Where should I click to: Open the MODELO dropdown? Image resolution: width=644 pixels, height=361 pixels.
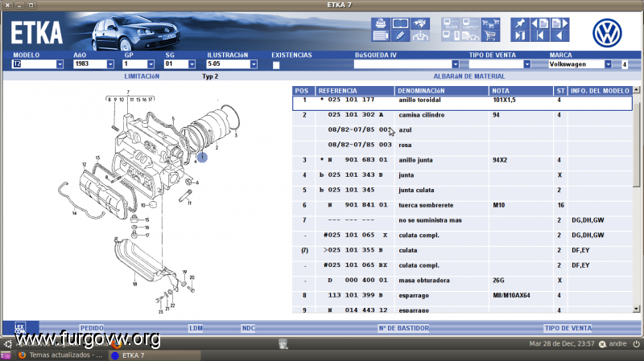60,64
